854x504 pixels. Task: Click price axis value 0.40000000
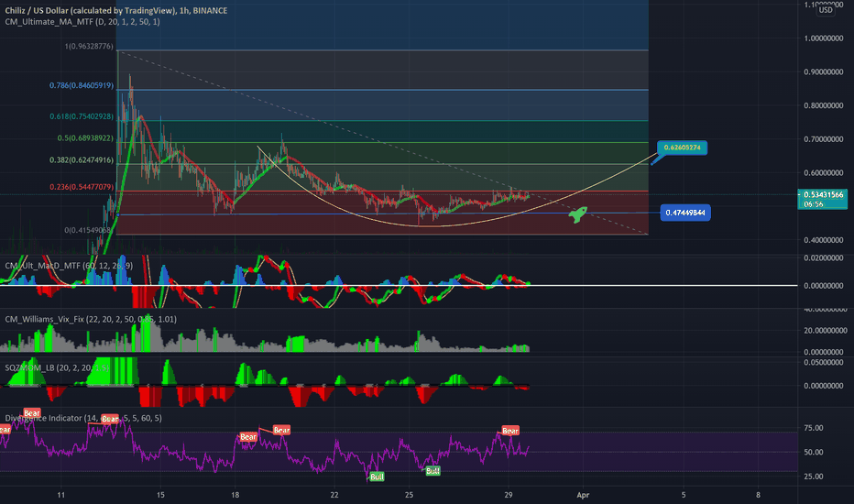tap(824, 240)
